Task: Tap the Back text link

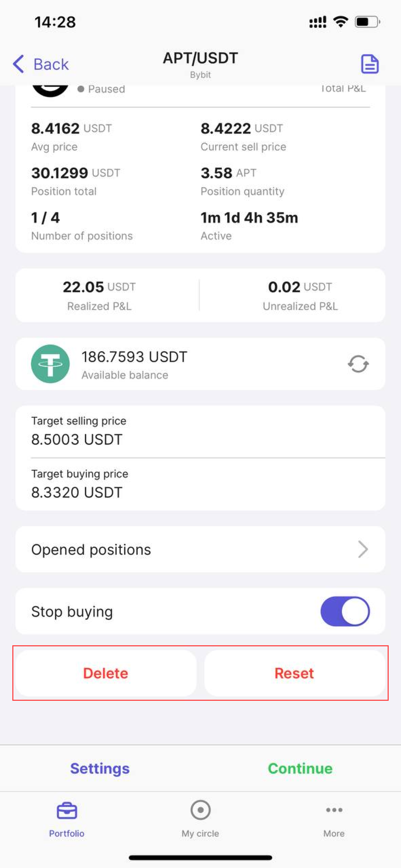Action: [51, 64]
